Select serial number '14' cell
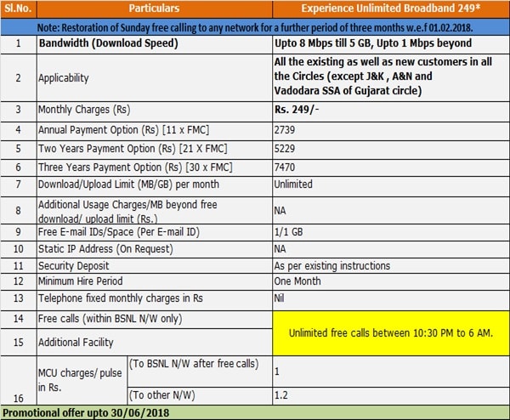The height and width of the screenshot is (420, 510). pos(18,319)
